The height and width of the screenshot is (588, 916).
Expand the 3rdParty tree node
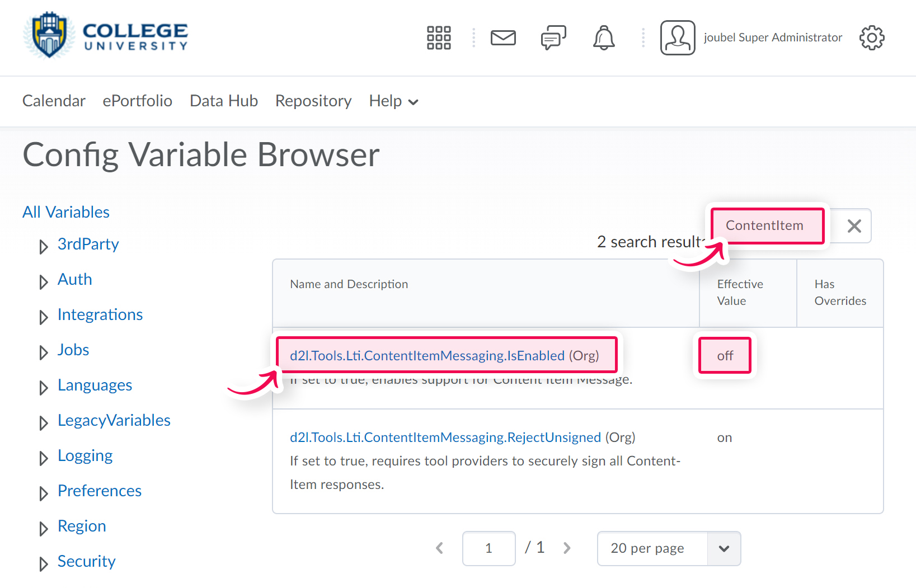click(43, 246)
